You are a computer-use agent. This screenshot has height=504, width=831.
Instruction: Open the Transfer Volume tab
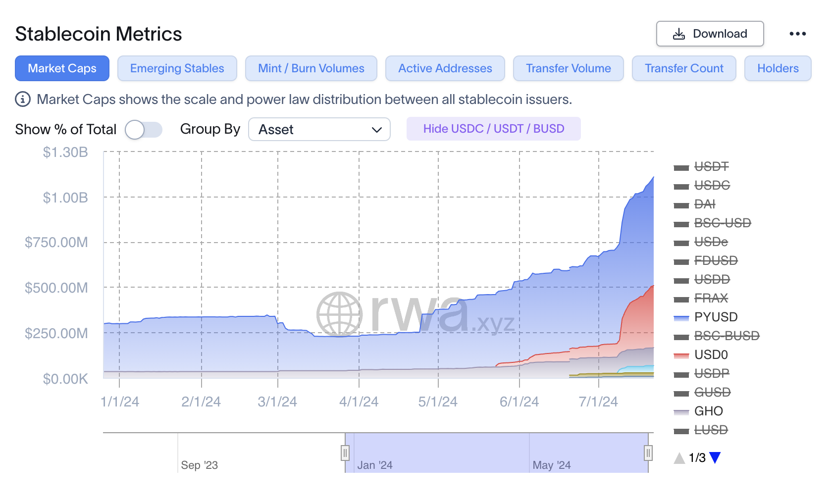tap(569, 68)
